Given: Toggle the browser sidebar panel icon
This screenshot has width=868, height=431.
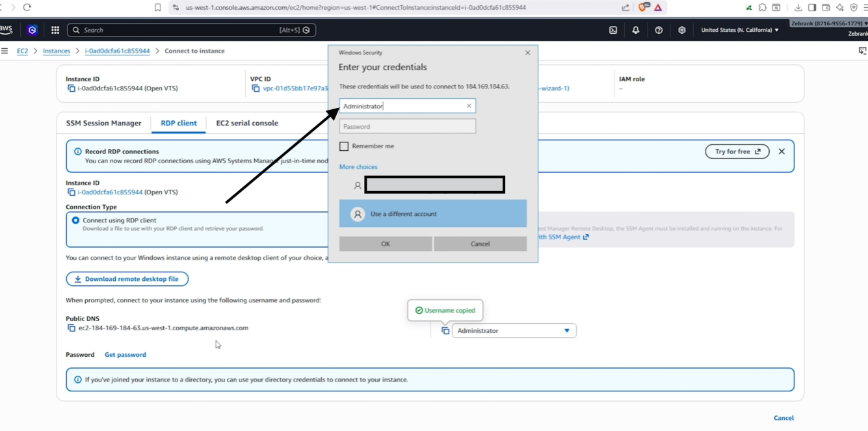Looking at the screenshot, I should click(x=812, y=7).
